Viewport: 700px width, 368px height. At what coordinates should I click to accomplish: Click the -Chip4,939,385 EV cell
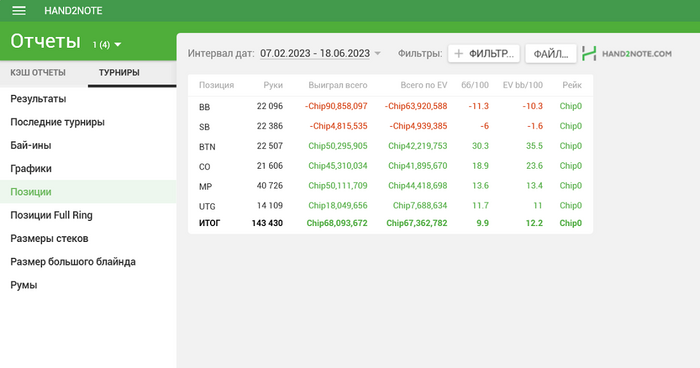tap(418, 126)
